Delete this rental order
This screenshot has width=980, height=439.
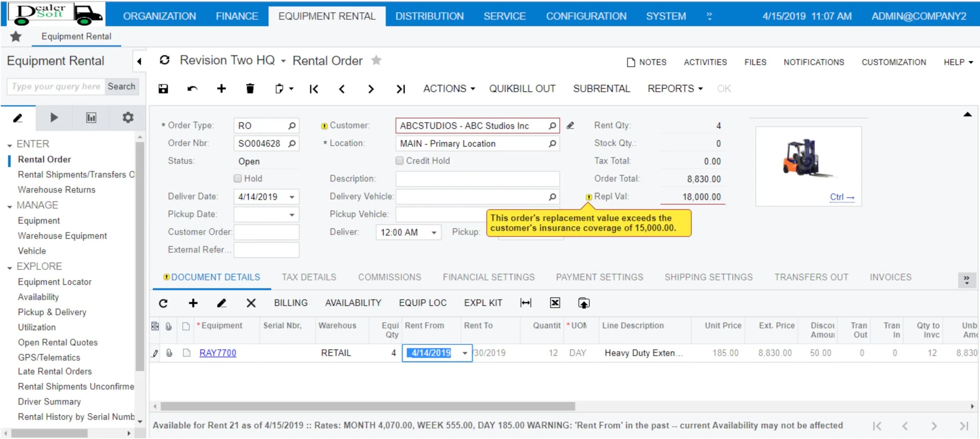click(250, 88)
